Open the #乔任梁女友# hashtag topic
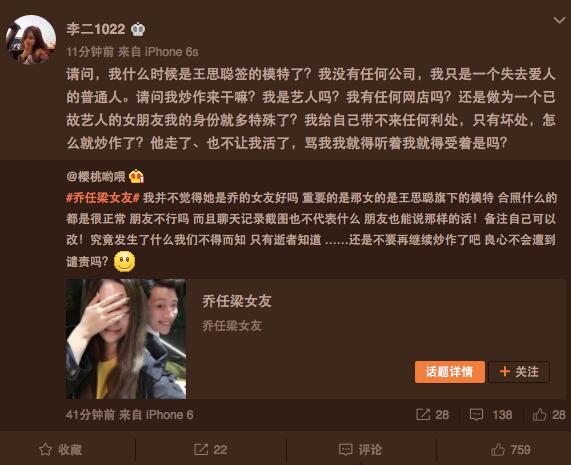The width and height of the screenshot is (571, 465). pos(103,198)
